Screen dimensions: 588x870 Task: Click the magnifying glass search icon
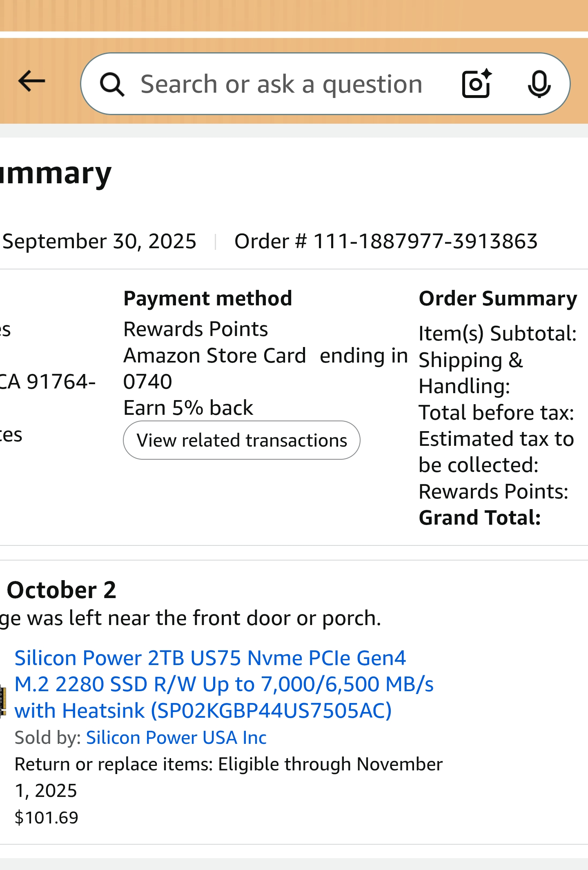click(112, 85)
